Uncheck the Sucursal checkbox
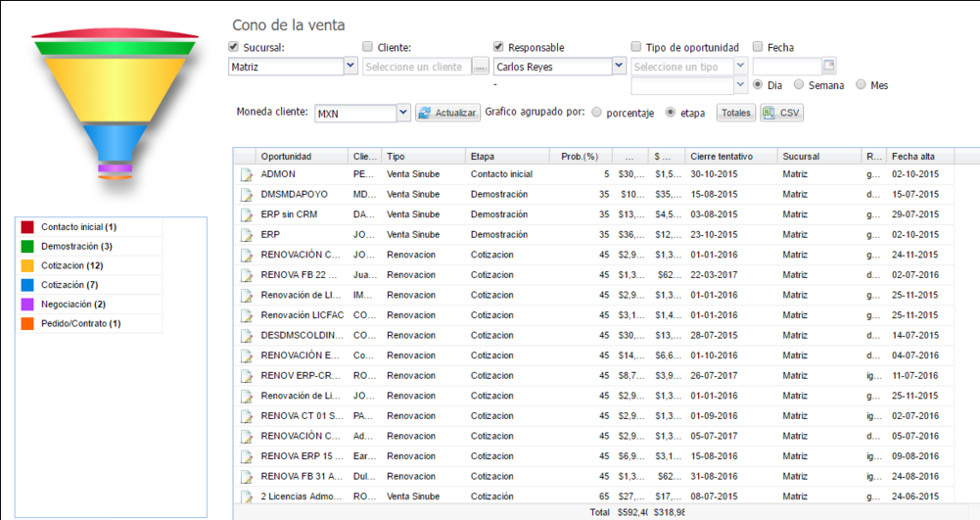 [x=234, y=46]
